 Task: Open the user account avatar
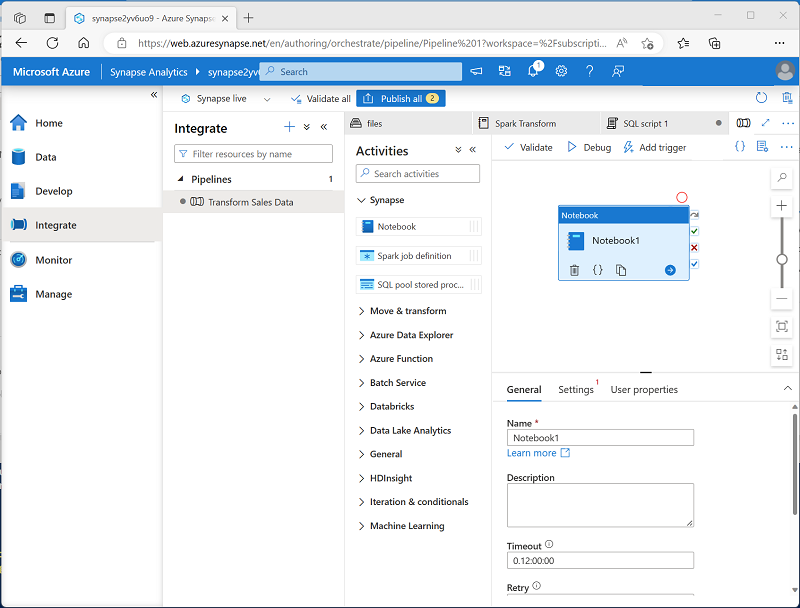click(785, 71)
